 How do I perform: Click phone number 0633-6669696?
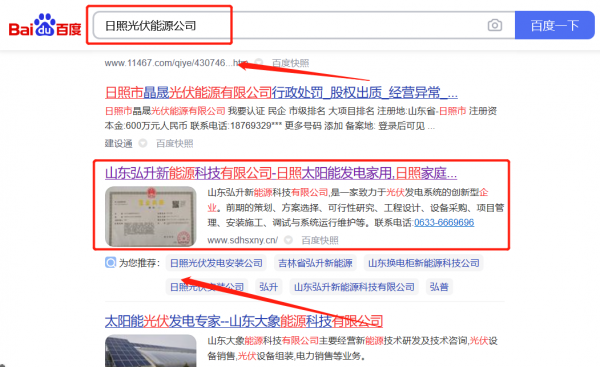coord(444,222)
